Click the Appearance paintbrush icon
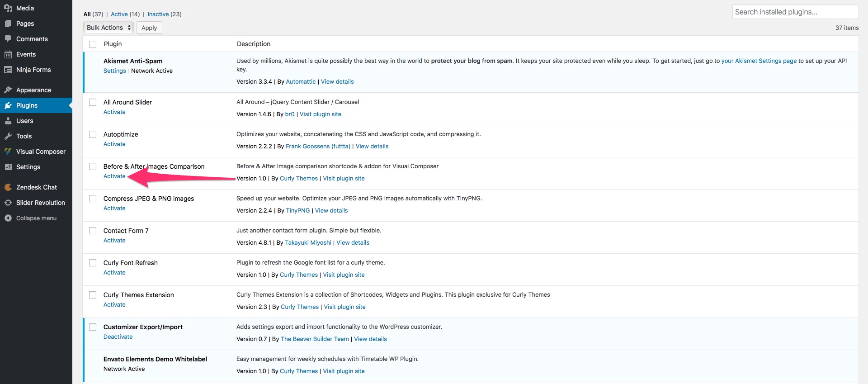The height and width of the screenshot is (384, 868). (x=8, y=90)
